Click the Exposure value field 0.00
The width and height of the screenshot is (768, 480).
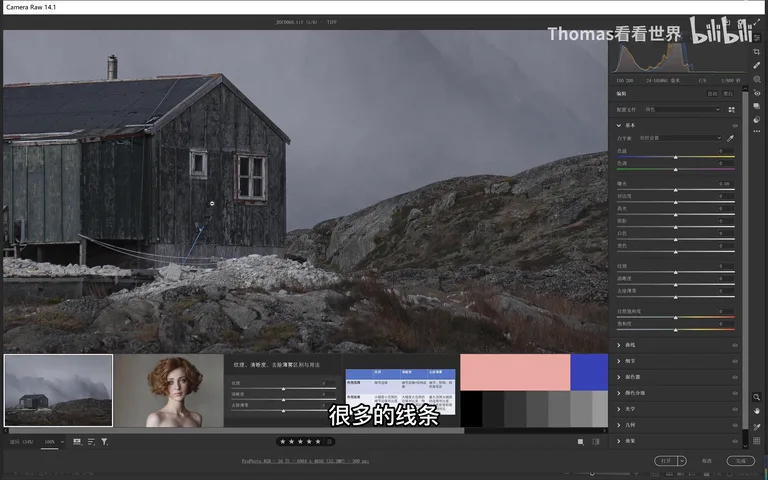click(x=724, y=184)
